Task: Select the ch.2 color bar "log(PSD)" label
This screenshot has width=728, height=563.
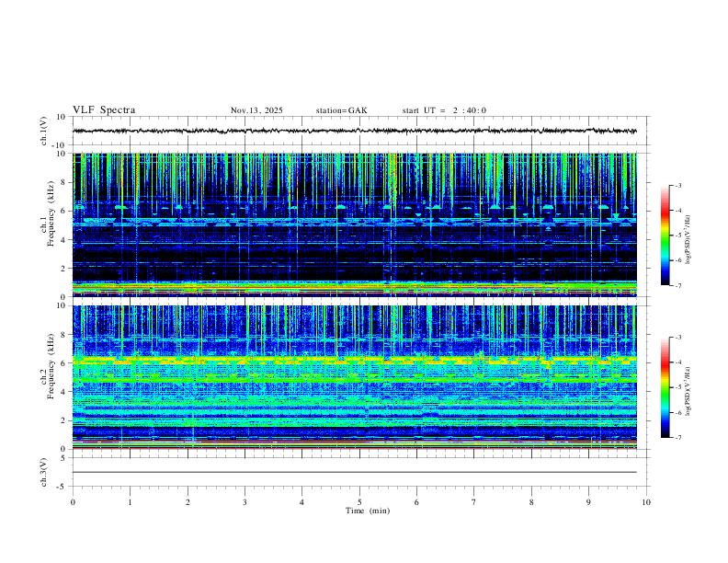Action: [x=688, y=392]
